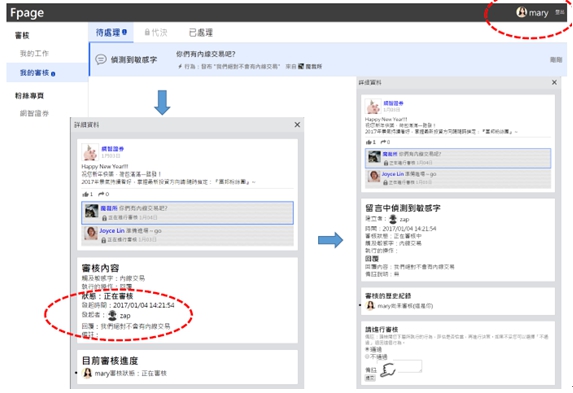Click the like thumb icon in the left dialog
Image resolution: width=573 pixels, height=393 pixels.
[x=85, y=194]
